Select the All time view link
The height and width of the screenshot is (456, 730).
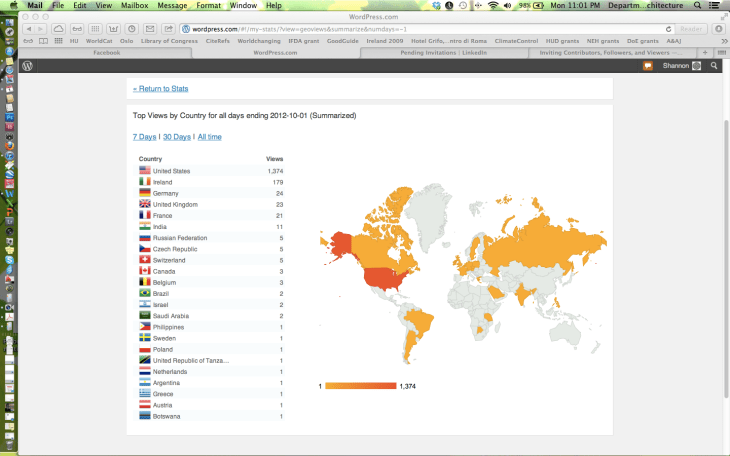click(209, 136)
